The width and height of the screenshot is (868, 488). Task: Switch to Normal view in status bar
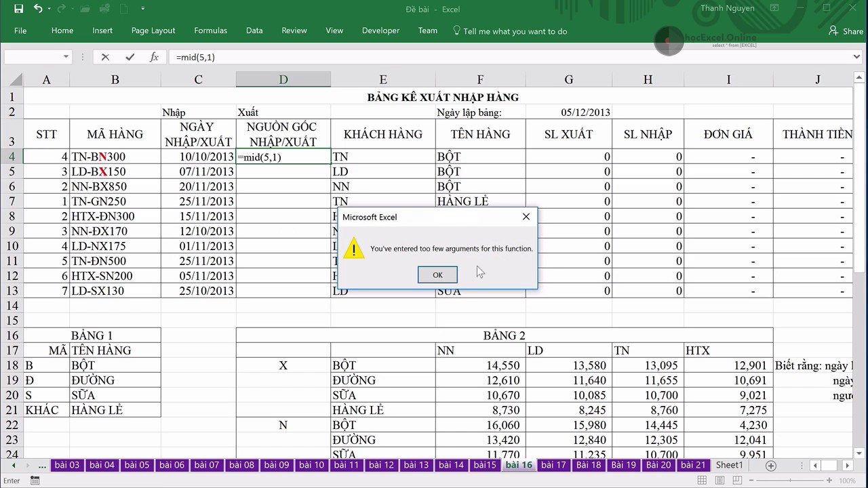pos(703,480)
